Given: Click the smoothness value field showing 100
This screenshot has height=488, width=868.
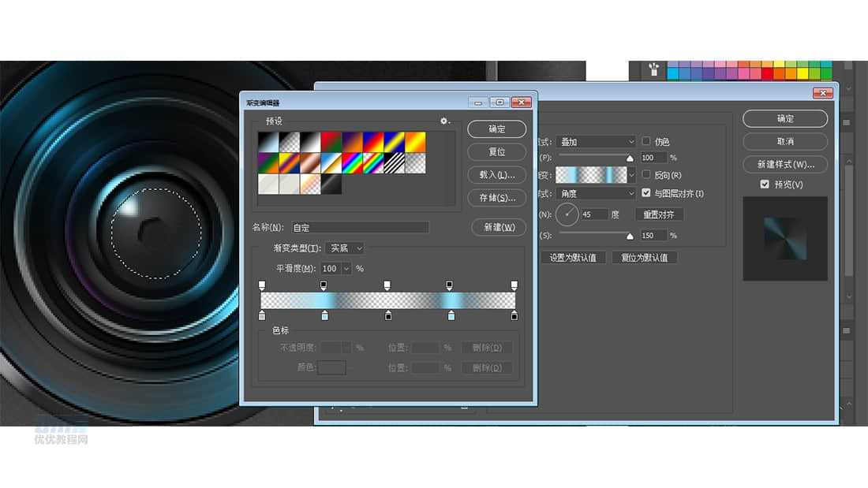Looking at the screenshot, I should point(331,269).
